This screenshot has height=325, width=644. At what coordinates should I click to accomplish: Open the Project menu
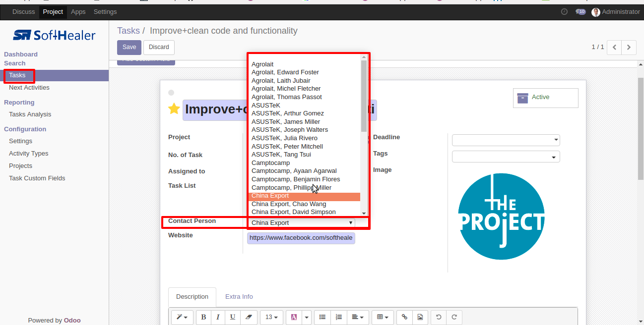[x=53, y=12]
